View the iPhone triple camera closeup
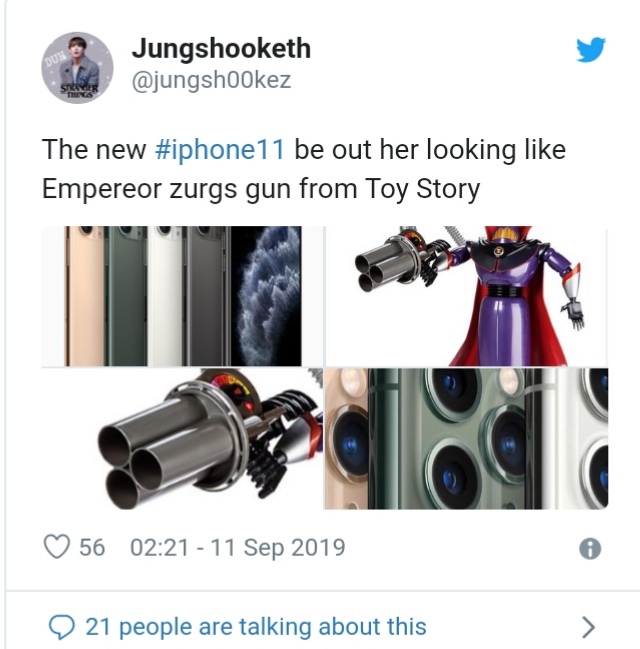The width and height of the screenshot is (640, 649). [467, 439]
